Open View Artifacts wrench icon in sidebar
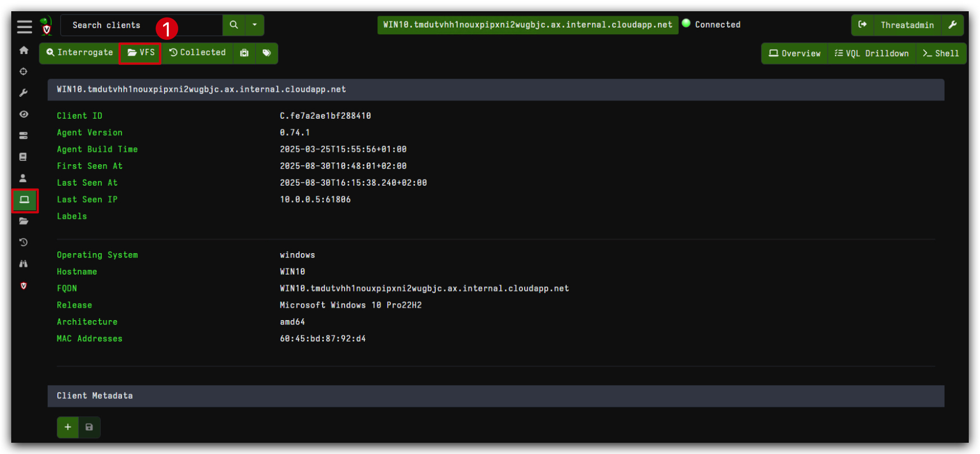The height and width of the screenshot is (454, 980). point(24,93)
